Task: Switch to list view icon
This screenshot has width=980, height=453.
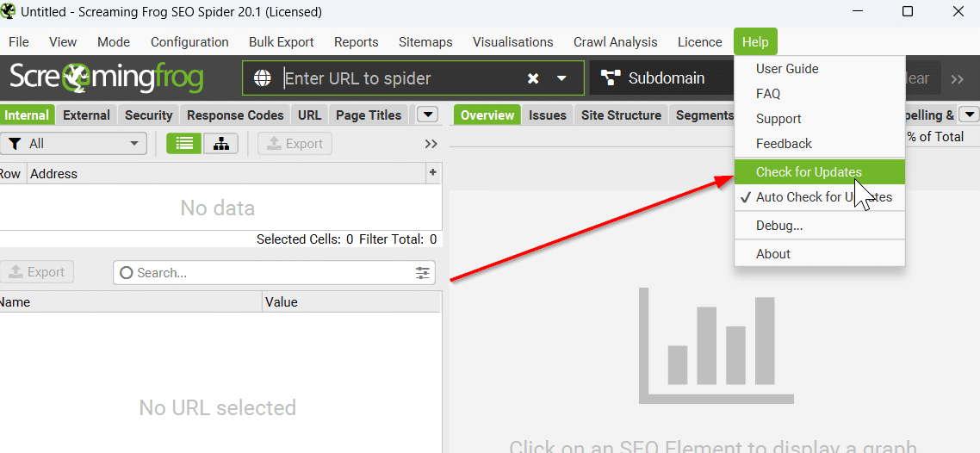Action: click(x=183, y=144)
